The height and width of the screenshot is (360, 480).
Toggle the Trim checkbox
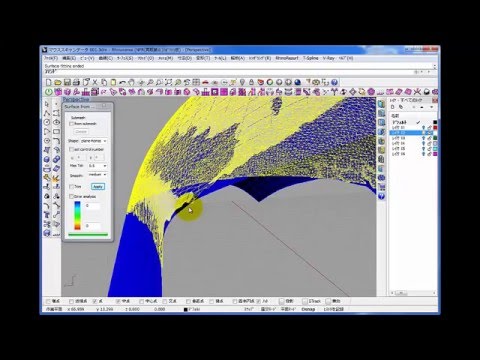tap(71, 186)
